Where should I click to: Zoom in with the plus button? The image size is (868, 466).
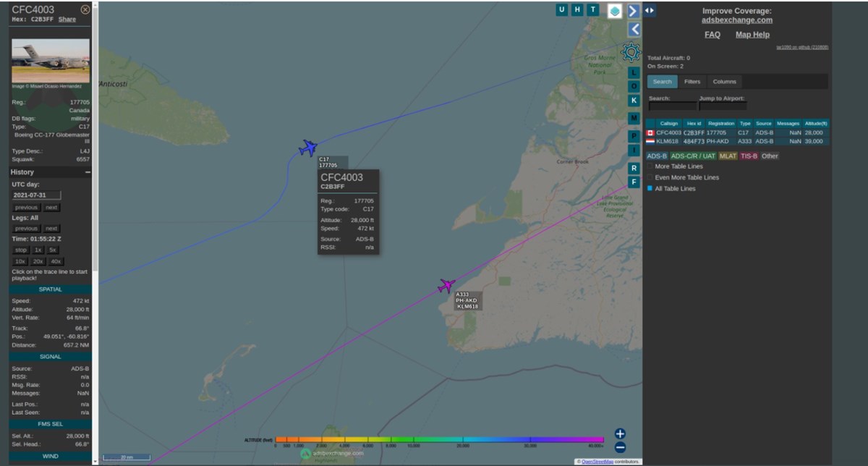coord(620,433)
